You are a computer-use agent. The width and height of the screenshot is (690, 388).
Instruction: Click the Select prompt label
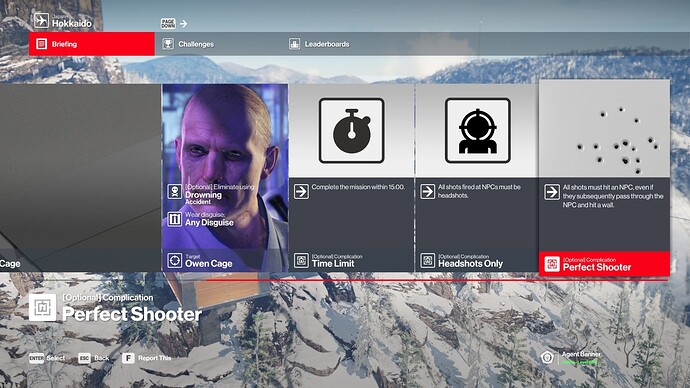pos(55,358)
